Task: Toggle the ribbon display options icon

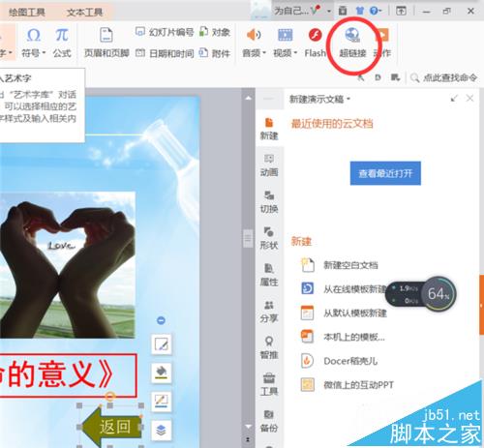Action: click(x=401, y=11)
